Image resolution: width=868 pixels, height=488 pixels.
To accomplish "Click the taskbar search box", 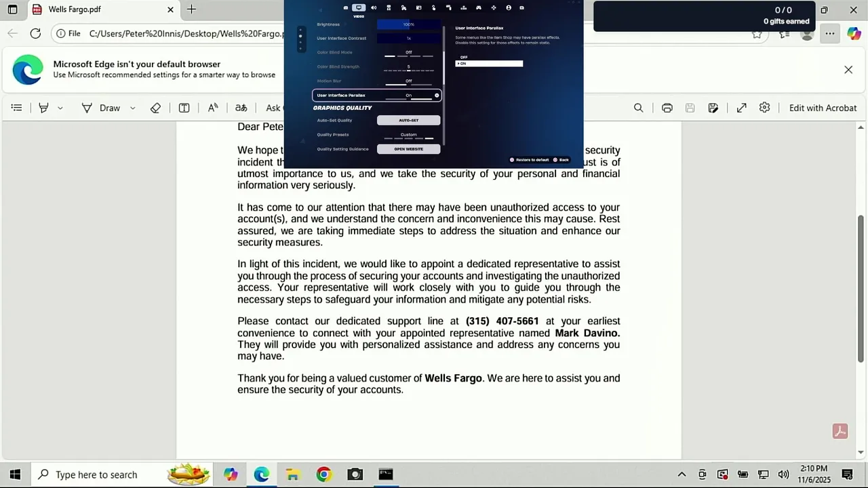I will [x=122, y=474].
